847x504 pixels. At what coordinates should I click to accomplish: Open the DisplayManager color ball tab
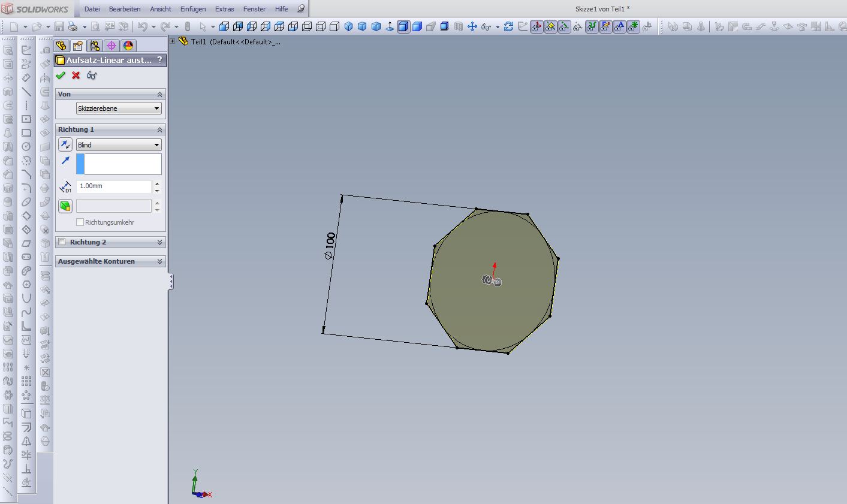(128, 46)
